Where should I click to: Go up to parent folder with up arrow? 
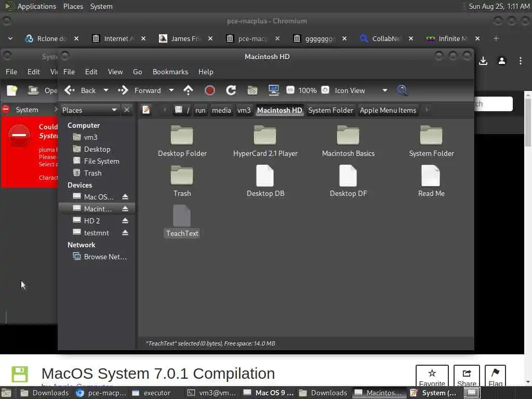pos(188,90)
